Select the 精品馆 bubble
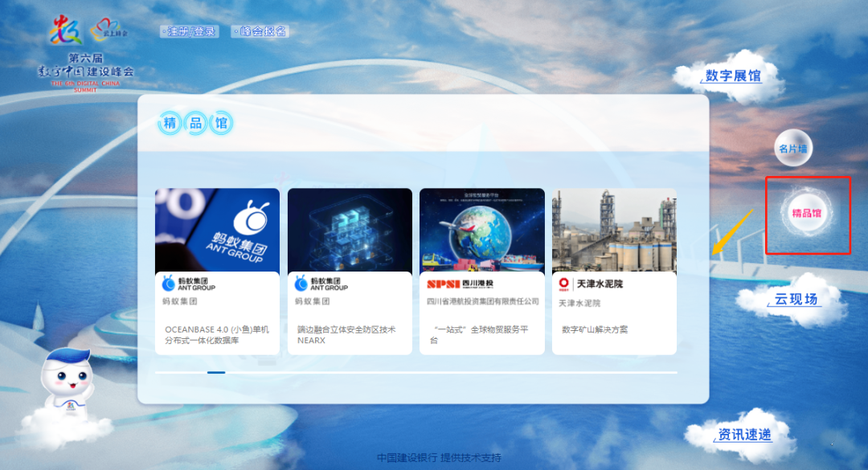Viewport: 868px width, 470px height. pos(807,213)
